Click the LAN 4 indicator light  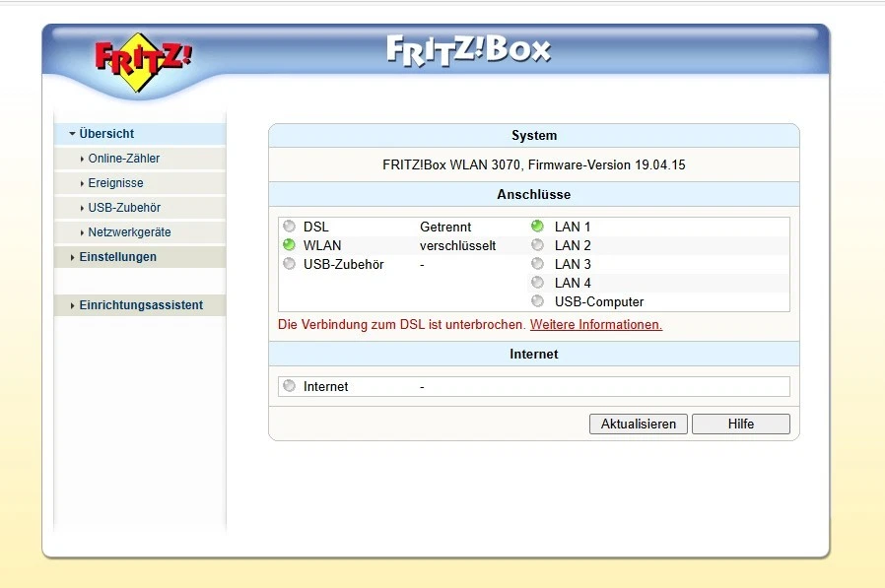click(537, 283)
